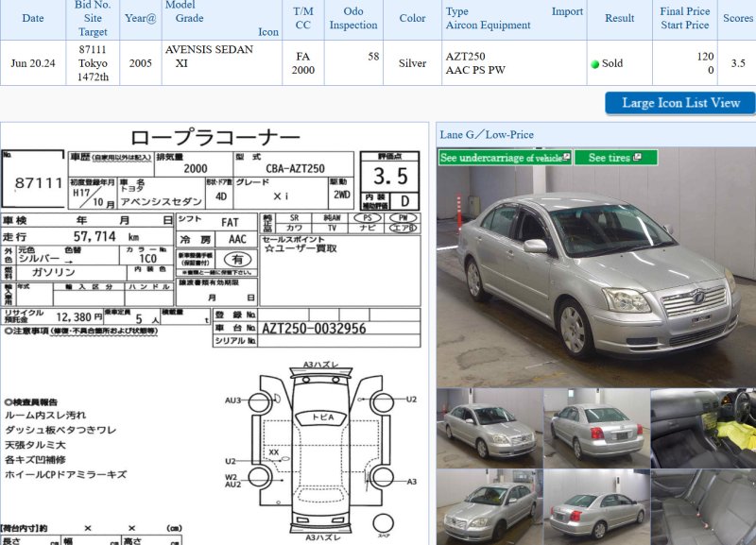
Task: Click the external-link icon on See undercarriage
Action: [566, 158]
